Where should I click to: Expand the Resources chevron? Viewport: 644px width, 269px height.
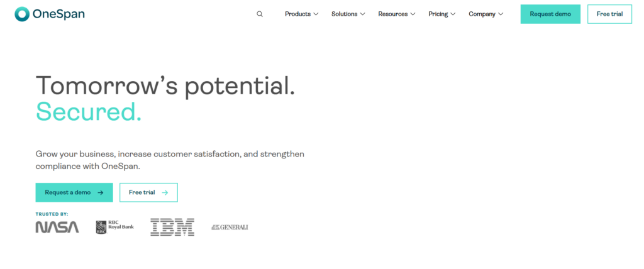(x=413, y=14)
